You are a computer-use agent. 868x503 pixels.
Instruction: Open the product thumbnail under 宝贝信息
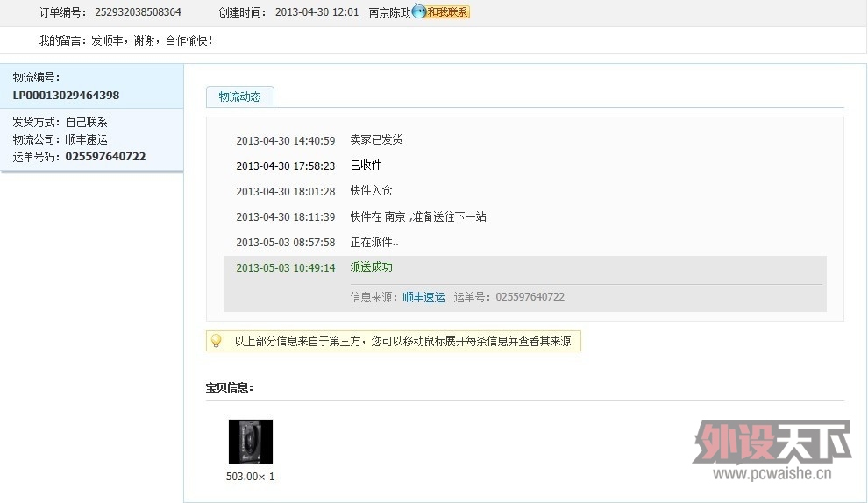250,441
